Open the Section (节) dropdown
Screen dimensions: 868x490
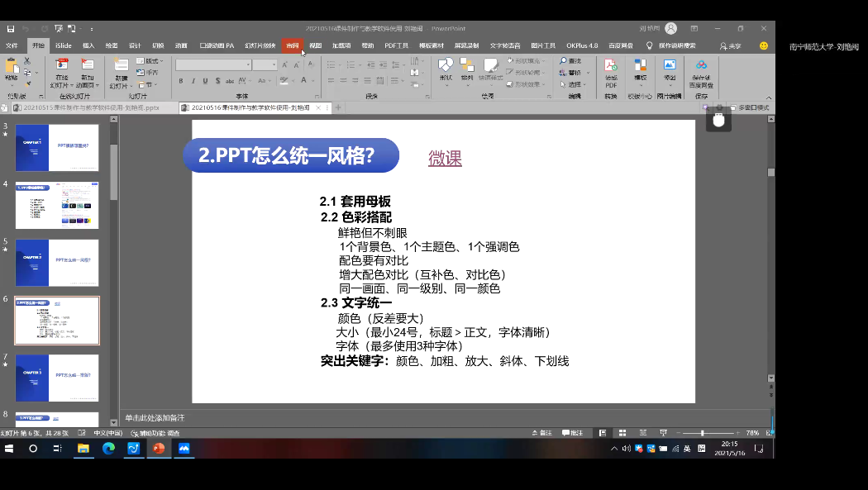148,84
